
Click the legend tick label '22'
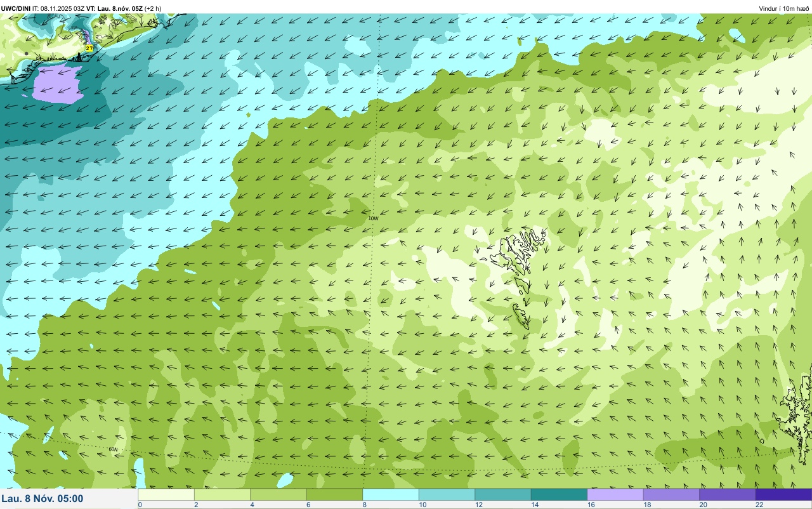tap(759, 505)
